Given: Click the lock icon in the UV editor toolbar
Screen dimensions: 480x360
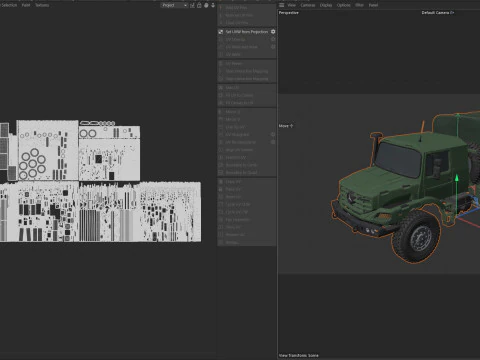Looking at the screenshot, I should tap(199, 5).
